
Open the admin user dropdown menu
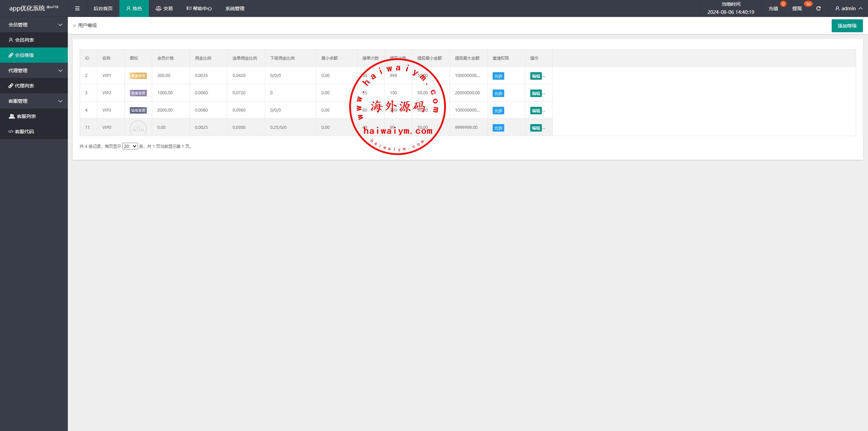[849, 8]
